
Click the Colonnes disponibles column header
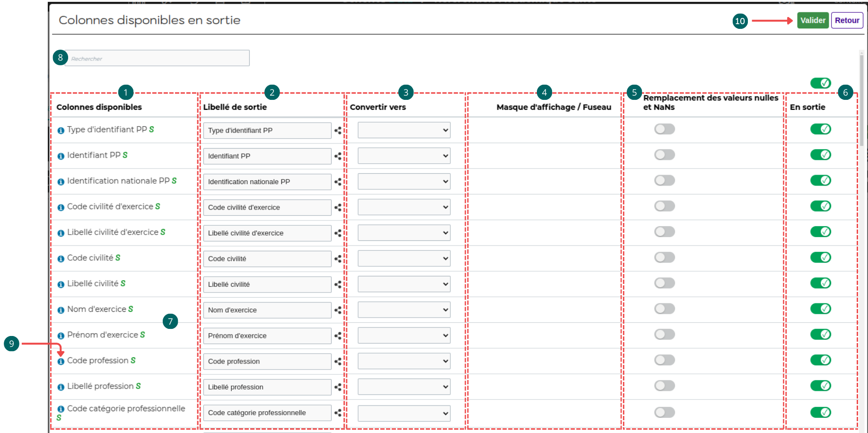(99, 107)
